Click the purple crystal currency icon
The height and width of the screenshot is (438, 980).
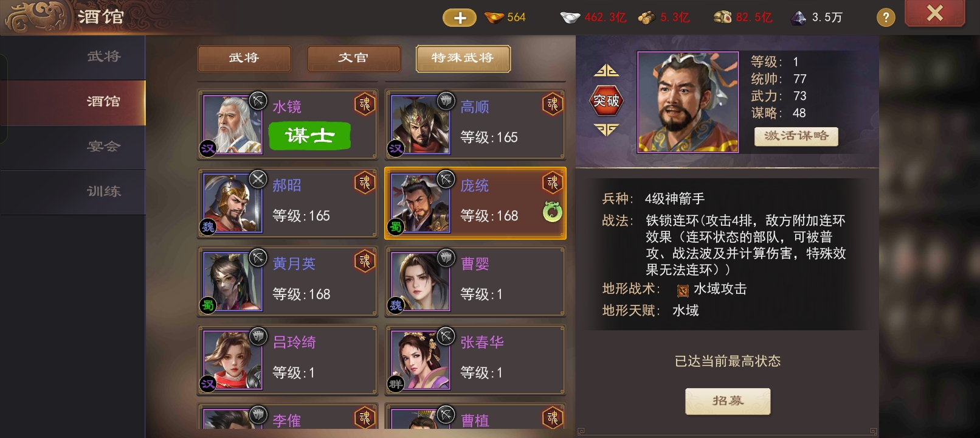(798, 18)
